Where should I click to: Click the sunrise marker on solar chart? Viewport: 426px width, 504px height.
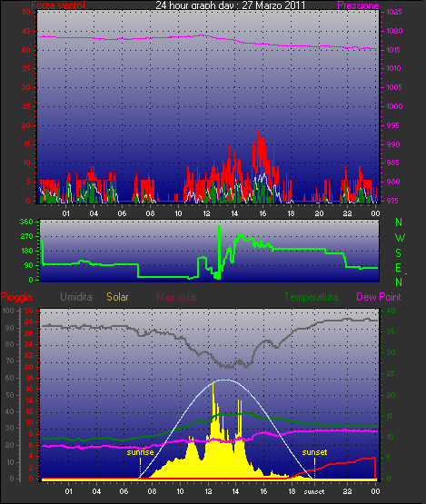[140, 452]
